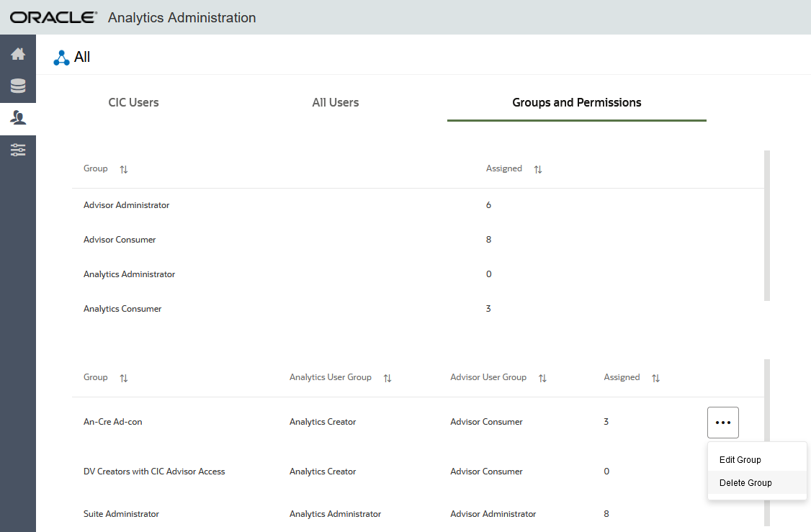Screen dimensions: 811x532
Task: Click Analytics Administrator in Suite Administrator row
Action: coord(335,514)
